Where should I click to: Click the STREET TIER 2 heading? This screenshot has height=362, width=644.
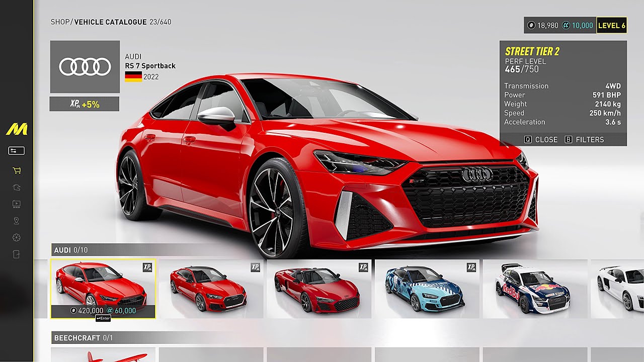[x=532, y=51]
